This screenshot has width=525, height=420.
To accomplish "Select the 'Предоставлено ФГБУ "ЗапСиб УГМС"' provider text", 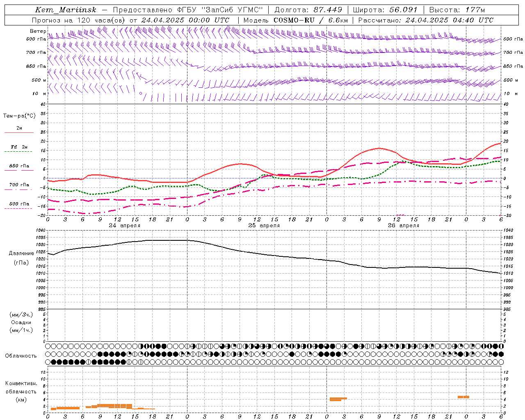I will [187, 10].
